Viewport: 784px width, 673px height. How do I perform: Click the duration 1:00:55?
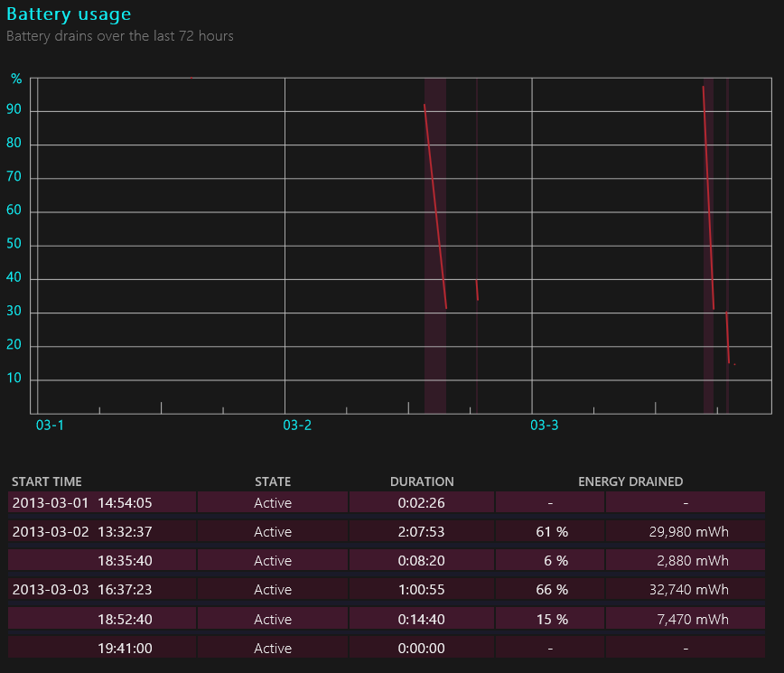coord(421,590)
